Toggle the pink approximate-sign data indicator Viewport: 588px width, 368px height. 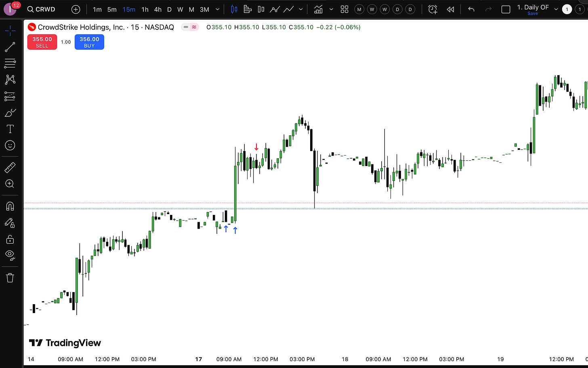194,27
